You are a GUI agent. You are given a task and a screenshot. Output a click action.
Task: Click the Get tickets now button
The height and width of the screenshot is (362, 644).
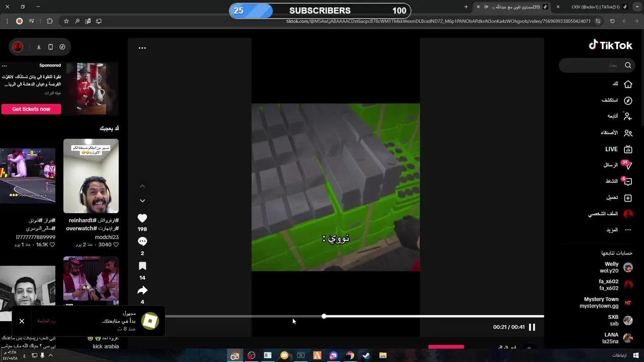pyautogui.click(x=31, y=109)
